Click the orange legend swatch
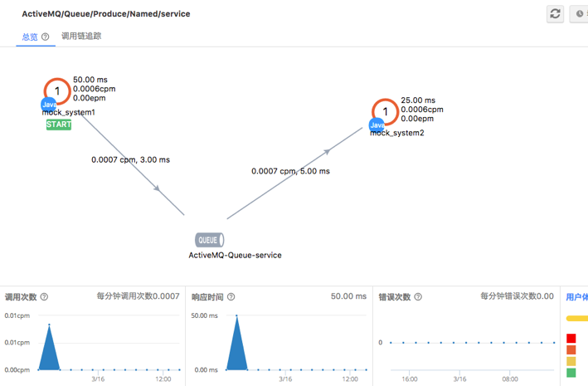 click(571, 350)
